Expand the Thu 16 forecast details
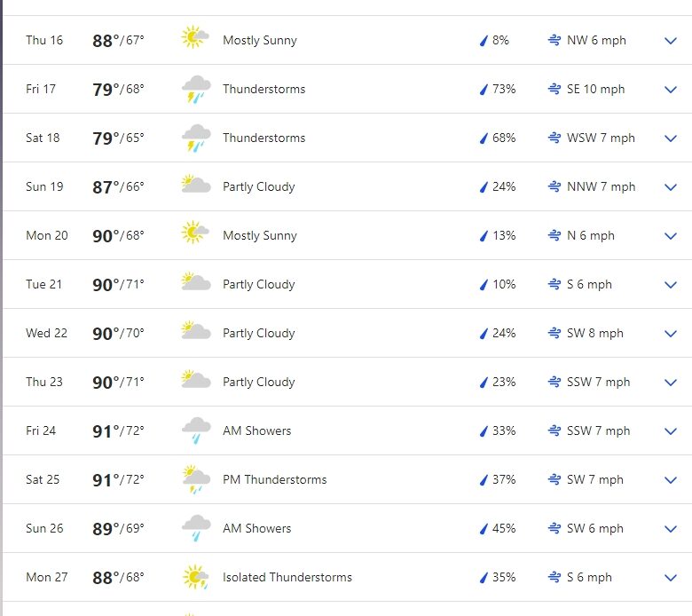Image resolution: width=692 pixels, height=616 pixels. 671,40
